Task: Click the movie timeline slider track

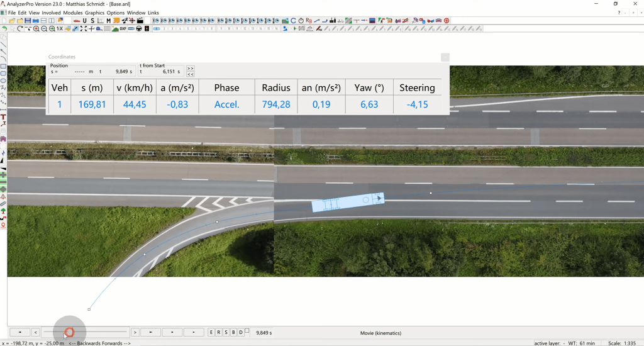Action: coord(101,332)
